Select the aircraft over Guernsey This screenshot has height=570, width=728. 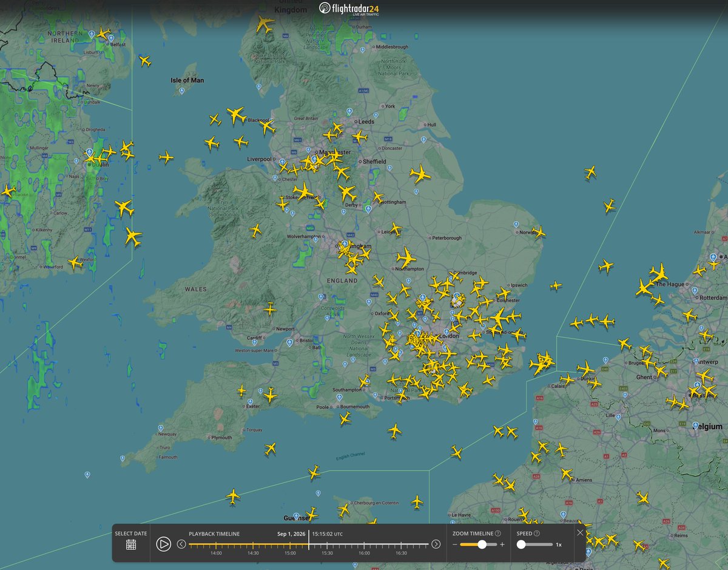[x=311, y=514]
